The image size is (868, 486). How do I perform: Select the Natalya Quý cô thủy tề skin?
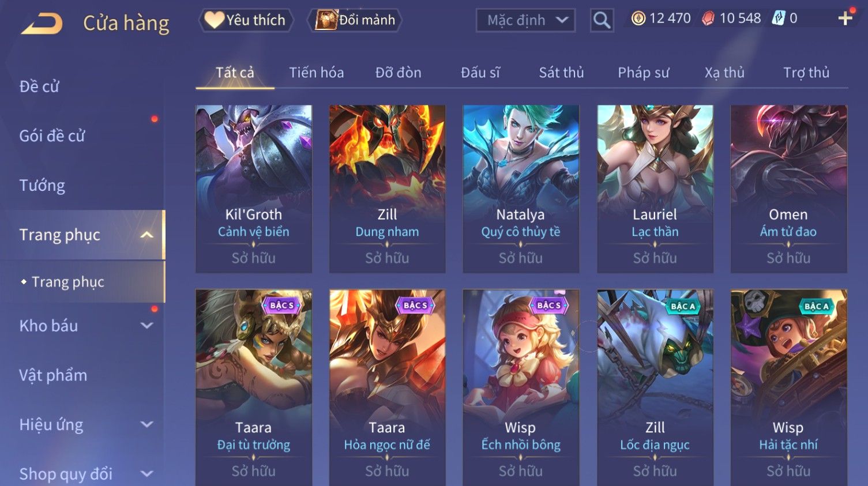(x=521, y=189)
